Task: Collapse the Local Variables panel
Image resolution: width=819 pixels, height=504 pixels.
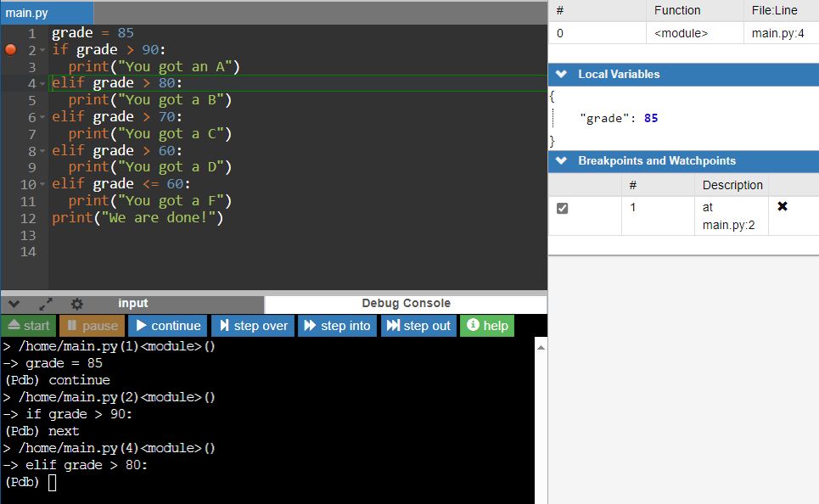Action: click(x=560, y=75)
